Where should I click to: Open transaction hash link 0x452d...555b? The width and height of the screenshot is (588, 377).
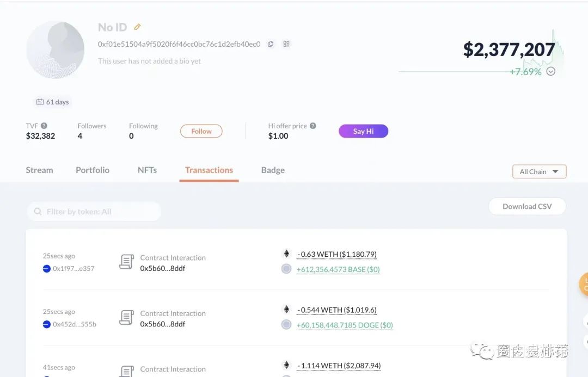[75, 324]
